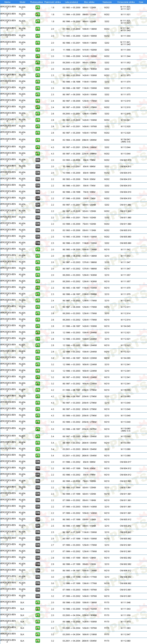Click the Marka column header

coord(8,2)
